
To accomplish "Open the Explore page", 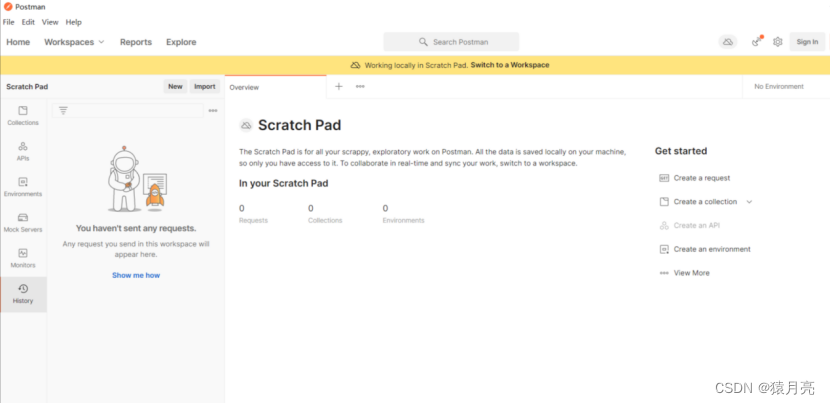I will point(181,42).
